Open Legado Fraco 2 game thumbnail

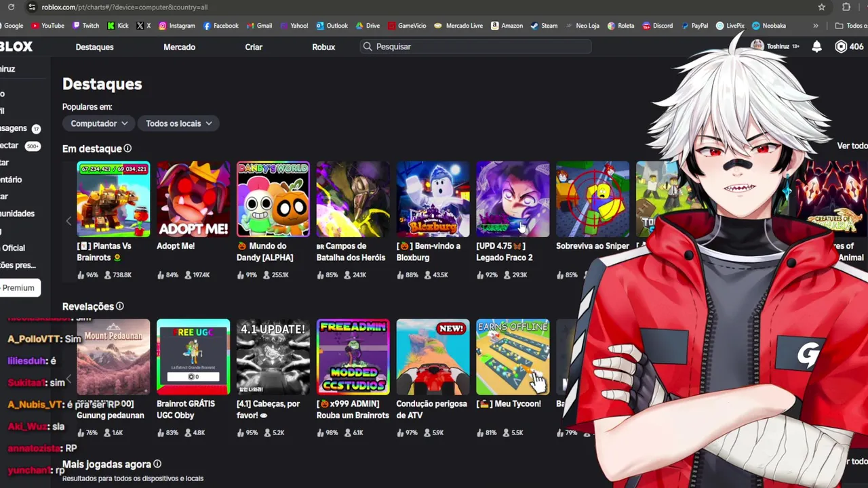pos(513,199)
